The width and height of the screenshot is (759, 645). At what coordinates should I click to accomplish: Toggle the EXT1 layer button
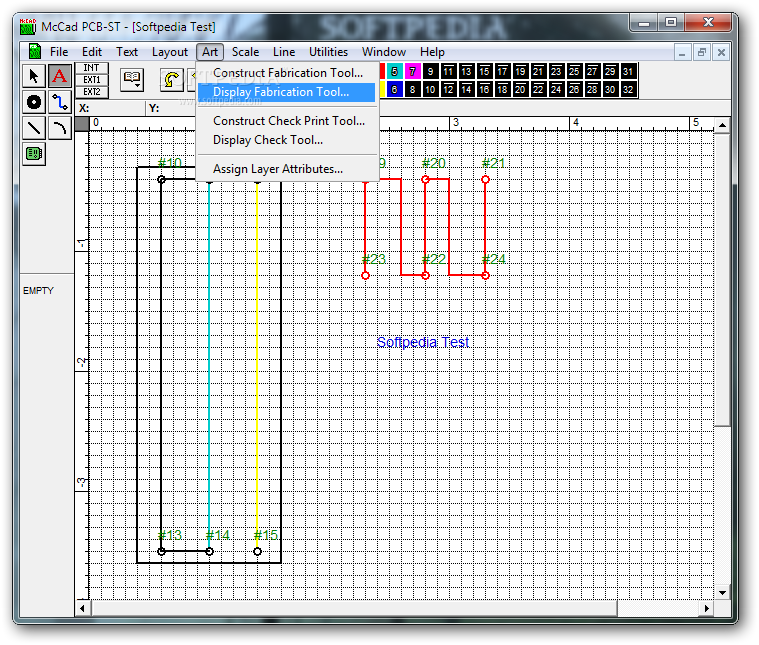(x=91, y=80)
